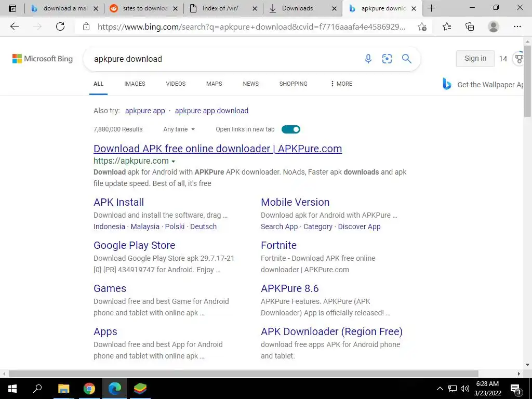Click the Discover App link
Image resolution: width=532 pixels, height=399 pixels.
360,227
